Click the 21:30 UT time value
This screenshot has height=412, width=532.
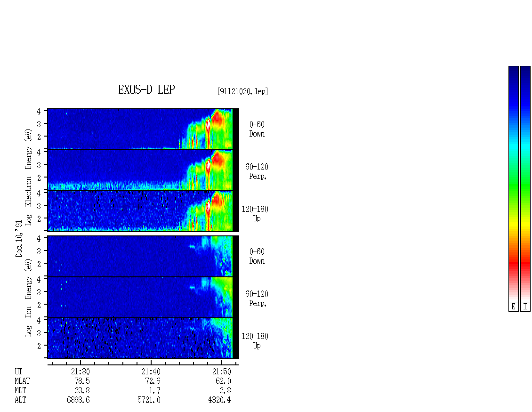tap(81, 372)
